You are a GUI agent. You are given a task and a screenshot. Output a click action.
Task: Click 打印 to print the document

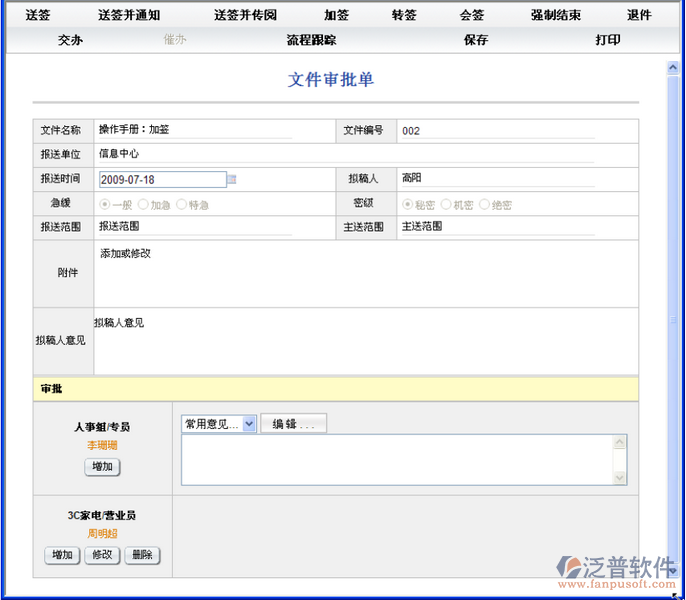(x=608, y=40)
